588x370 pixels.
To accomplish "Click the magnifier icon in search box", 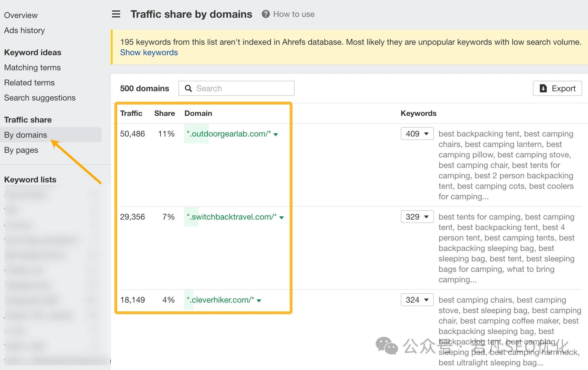I will [x=188, y=88].
